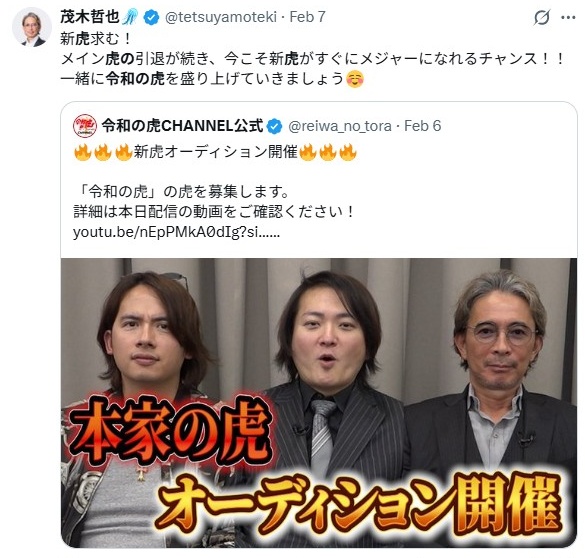Follow the youtu.be/nEpPMkA0dIg video link

click(x=176, y=232)
